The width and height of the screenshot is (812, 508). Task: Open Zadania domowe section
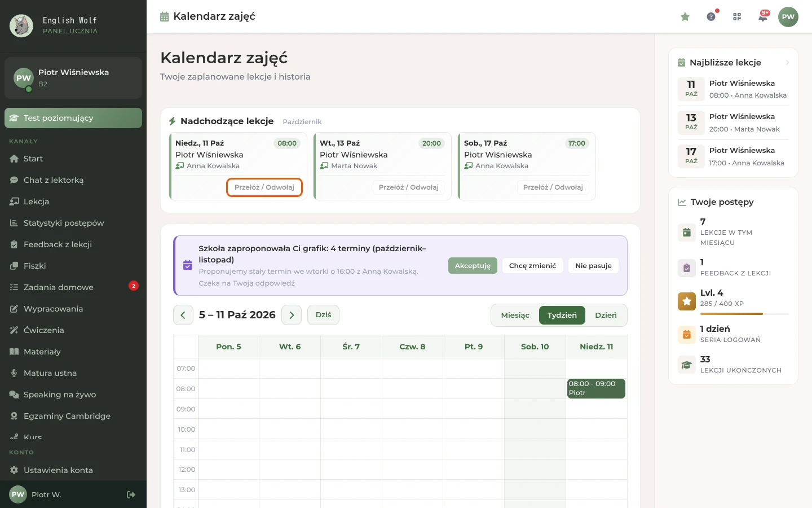(73, 287)
